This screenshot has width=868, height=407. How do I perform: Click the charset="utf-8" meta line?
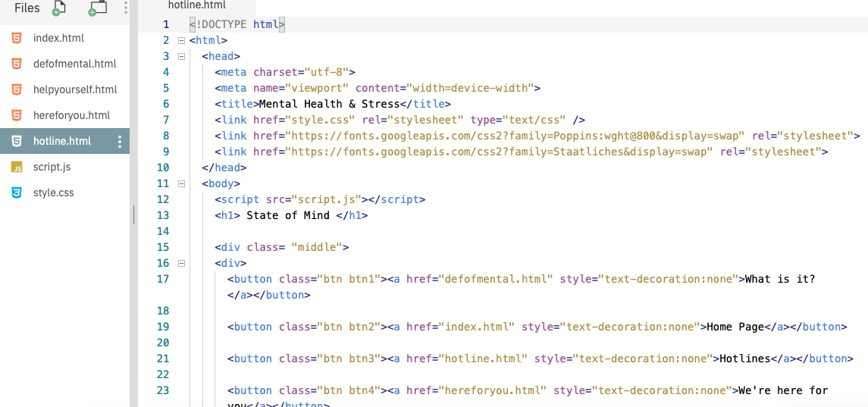285,72
